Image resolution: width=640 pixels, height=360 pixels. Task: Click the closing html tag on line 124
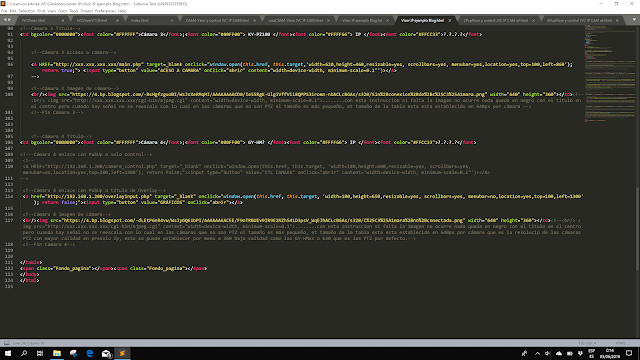(x=29, y=280)
